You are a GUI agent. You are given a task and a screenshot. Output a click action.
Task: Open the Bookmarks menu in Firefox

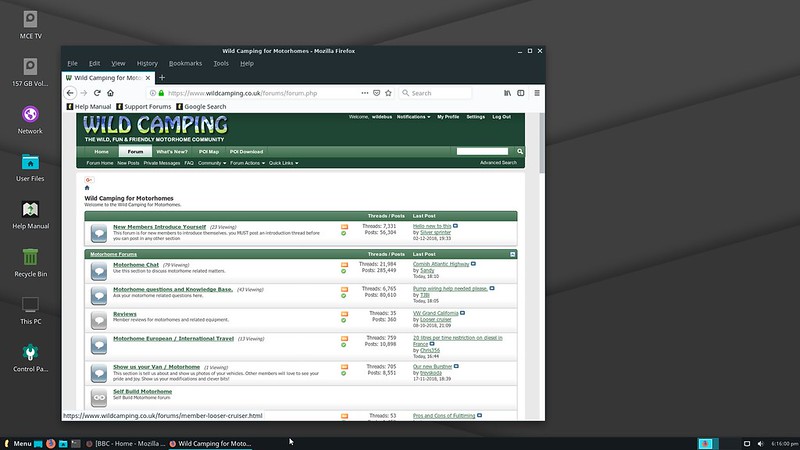185,63
